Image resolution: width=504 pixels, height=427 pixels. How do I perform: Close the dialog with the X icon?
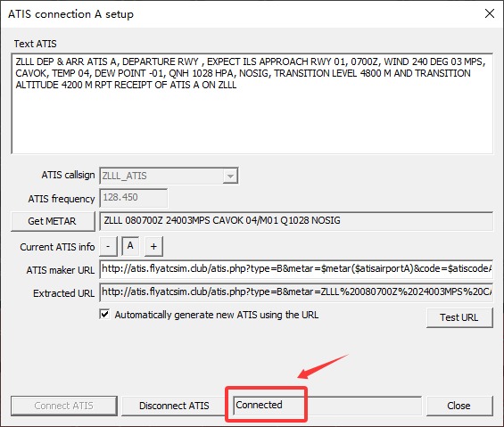click(x=490, y=13)
